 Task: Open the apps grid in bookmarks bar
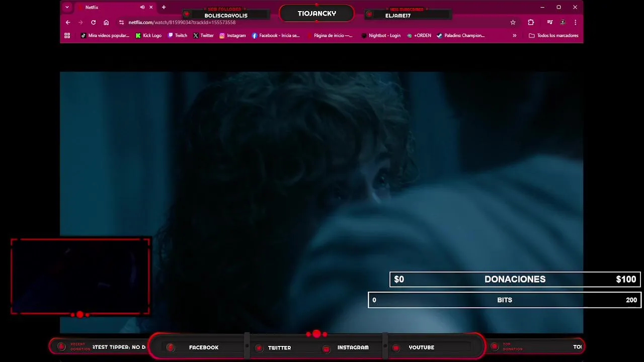point(67,36)
